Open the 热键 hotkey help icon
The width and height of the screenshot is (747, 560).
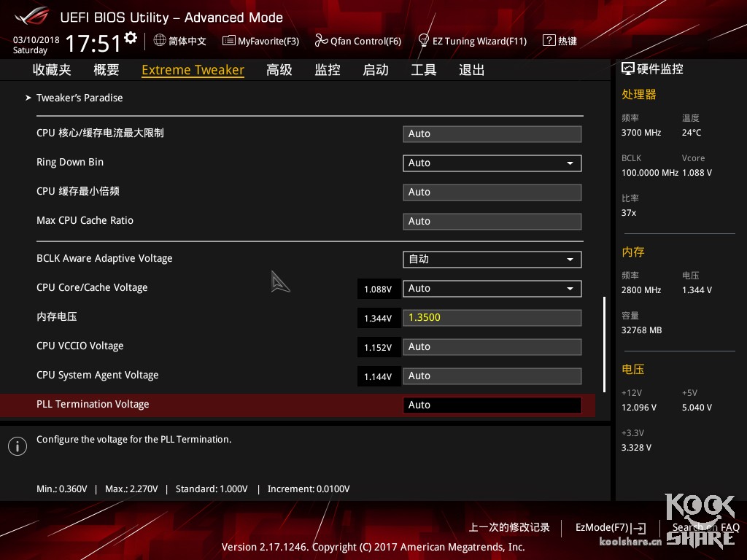(549, 41)
